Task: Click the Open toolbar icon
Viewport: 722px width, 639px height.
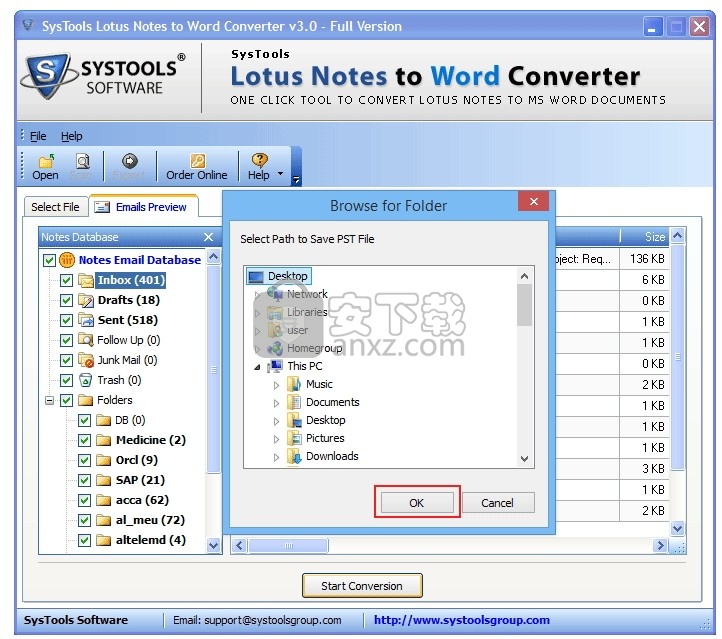Action: [x=46, y=161]
